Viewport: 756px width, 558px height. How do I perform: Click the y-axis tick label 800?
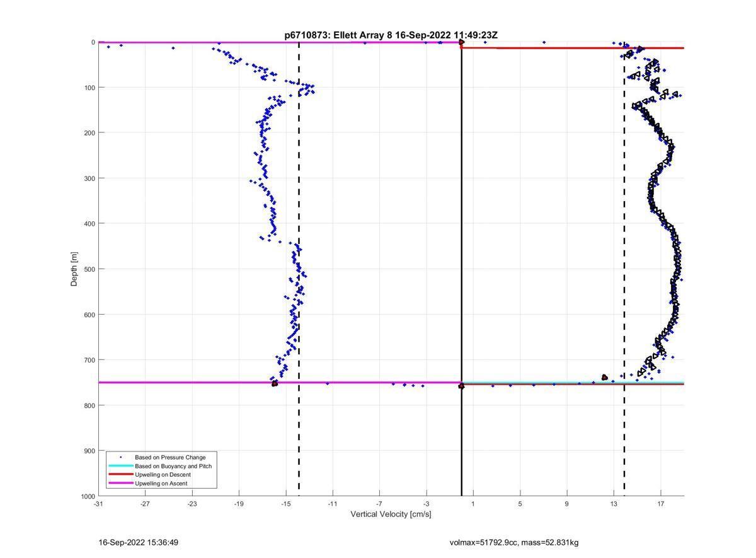click(89, 405)
